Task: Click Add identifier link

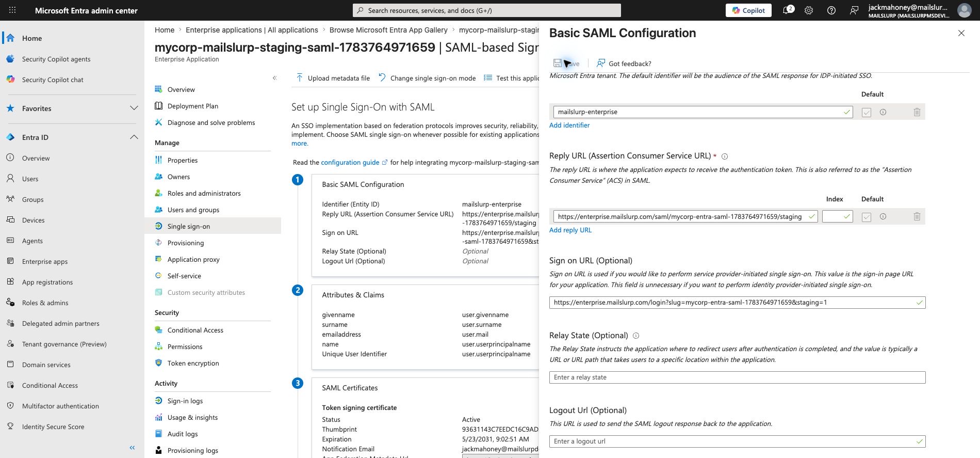Action: 569,125
